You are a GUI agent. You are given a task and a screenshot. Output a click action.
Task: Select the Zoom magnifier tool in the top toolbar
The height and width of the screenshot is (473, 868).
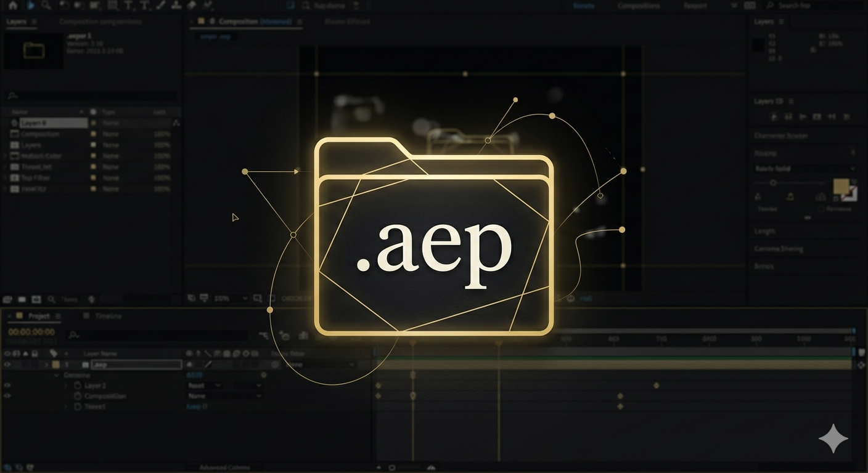tap(47, 6)
